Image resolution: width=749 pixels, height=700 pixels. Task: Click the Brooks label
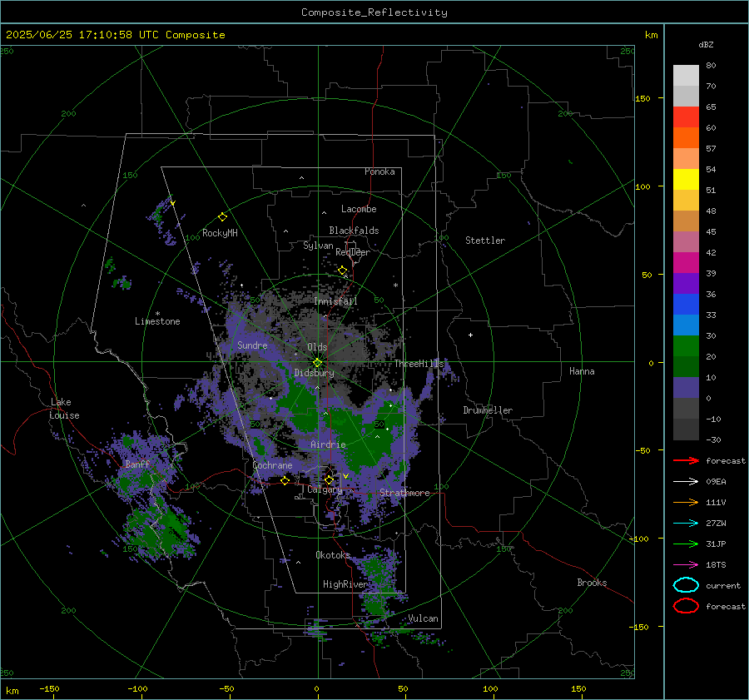point(592,583)
